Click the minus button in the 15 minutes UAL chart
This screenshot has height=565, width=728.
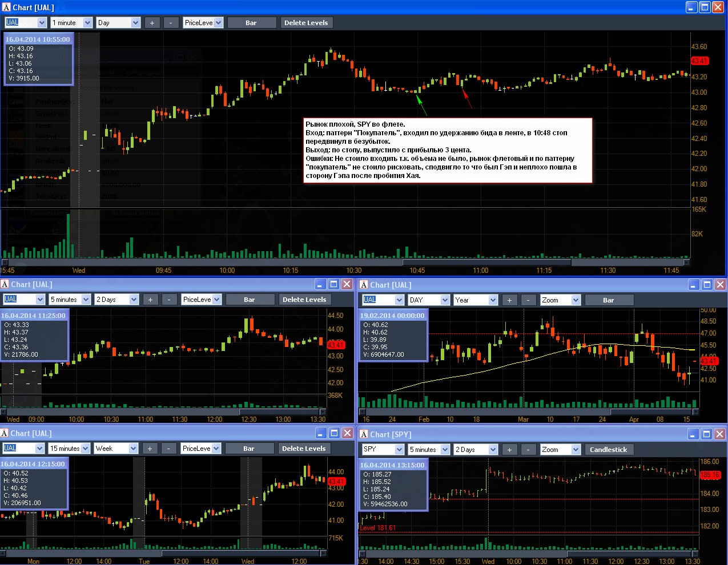(168, 449)
